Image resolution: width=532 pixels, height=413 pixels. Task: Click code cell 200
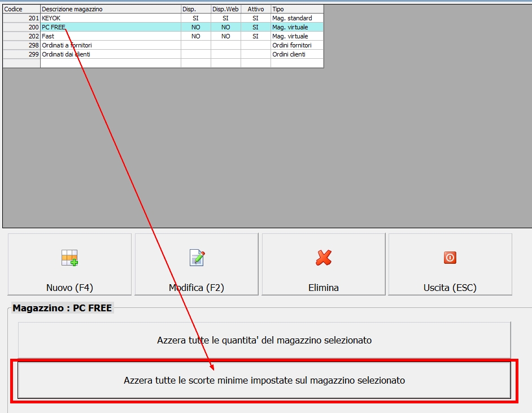(x=21, y=27)
